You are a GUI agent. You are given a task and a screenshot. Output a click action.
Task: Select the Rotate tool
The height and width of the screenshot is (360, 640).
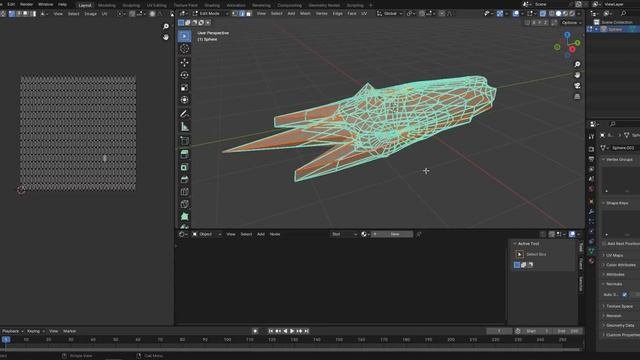(x=184, y=75)
